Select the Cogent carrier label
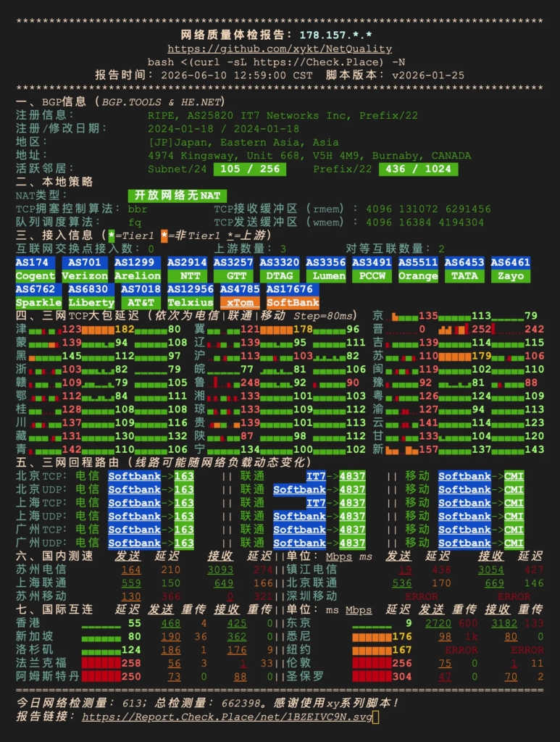This screenshot has height=742, width=560. 35,276
